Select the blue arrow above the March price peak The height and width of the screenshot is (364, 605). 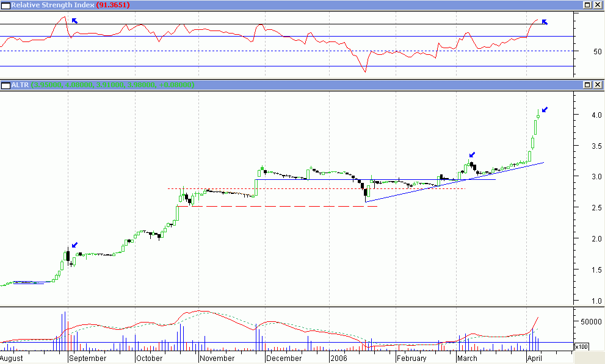coord(472,155)
